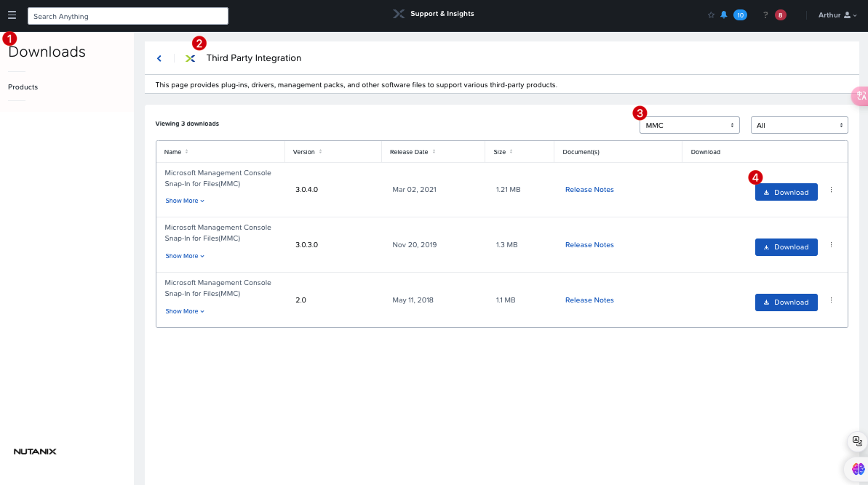Open Release Notes for version 3.0.4.0
The image size is (868, 485).
(589, 189)
